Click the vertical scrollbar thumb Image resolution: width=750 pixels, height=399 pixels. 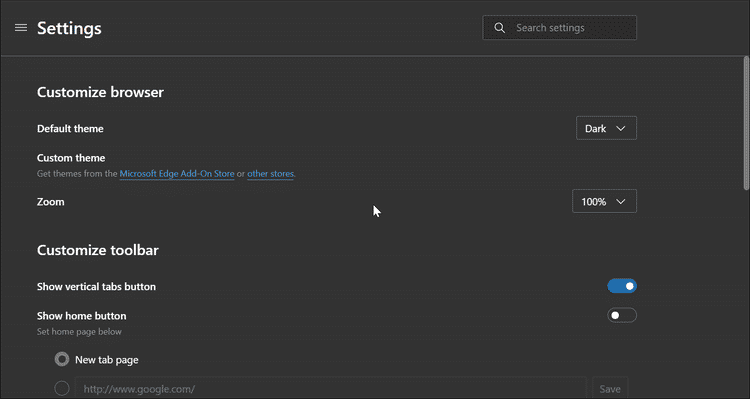746,123
